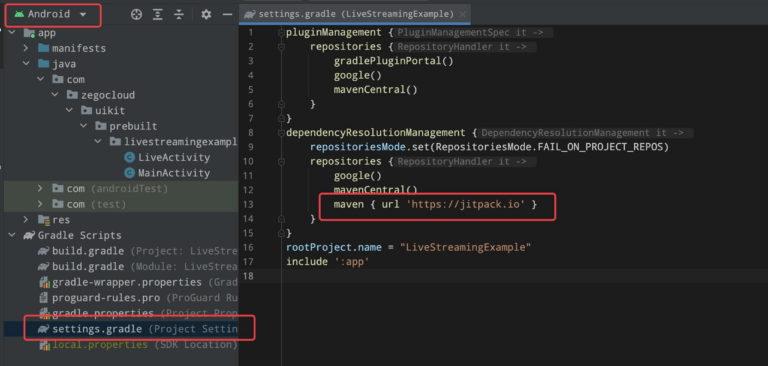The image size is (768, 366).
Task: Click the local.properties file icon
Action: [44, 345]
